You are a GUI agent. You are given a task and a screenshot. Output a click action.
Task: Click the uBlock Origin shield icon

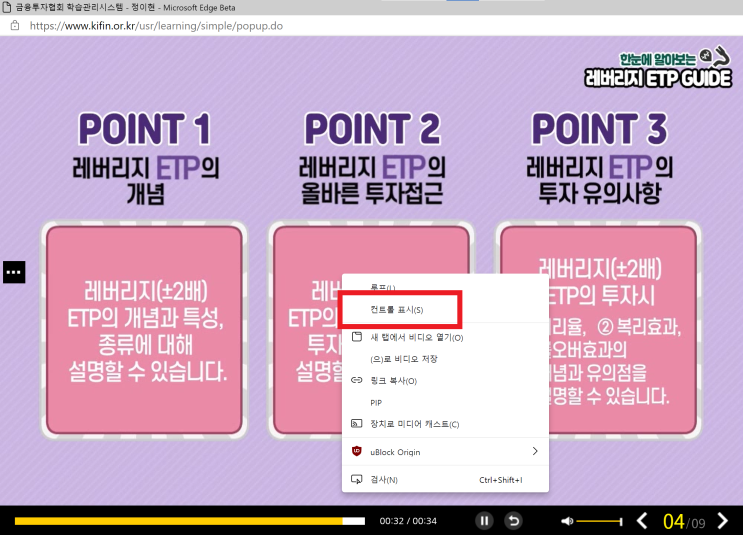click(356, 451)
